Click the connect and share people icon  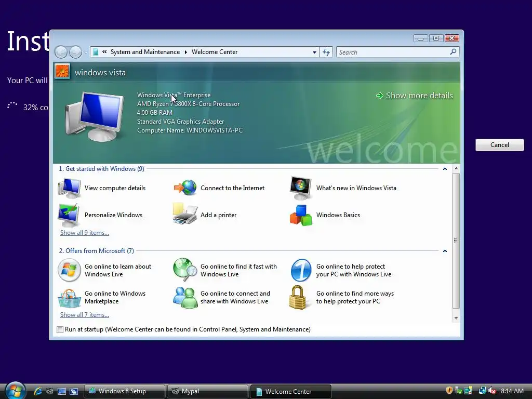click(185, 297)
